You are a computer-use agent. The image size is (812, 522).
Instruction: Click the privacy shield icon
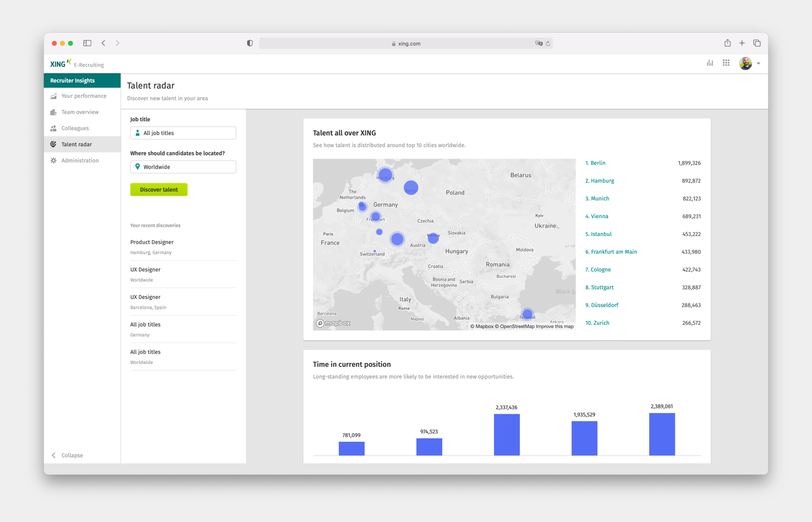pos(250,43)
